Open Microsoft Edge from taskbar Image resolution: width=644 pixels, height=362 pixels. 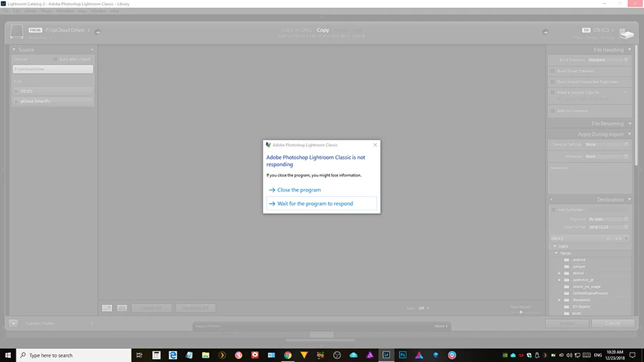point(173,355)
